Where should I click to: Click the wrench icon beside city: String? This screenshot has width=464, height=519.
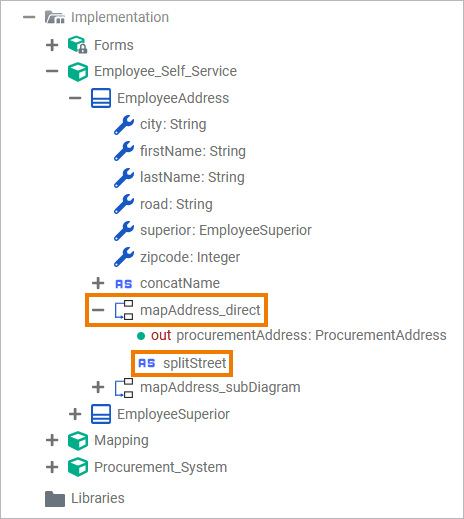(x=124, y=125)
